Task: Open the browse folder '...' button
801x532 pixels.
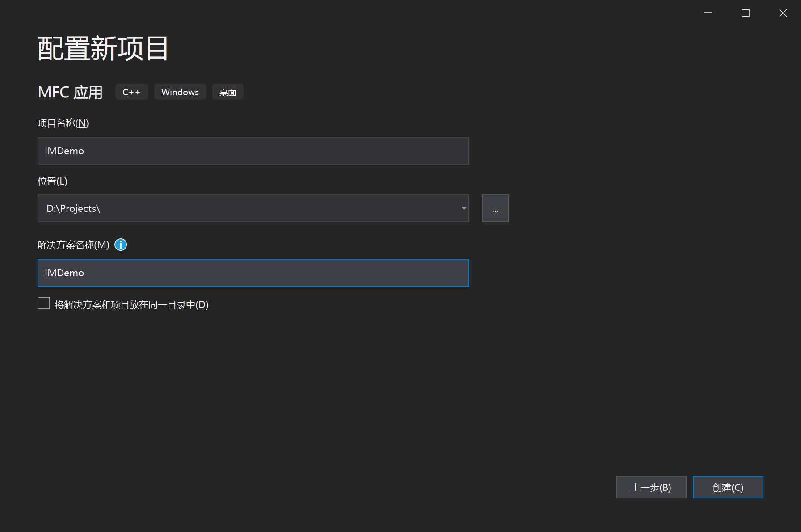Action: [x=495, y=208]
